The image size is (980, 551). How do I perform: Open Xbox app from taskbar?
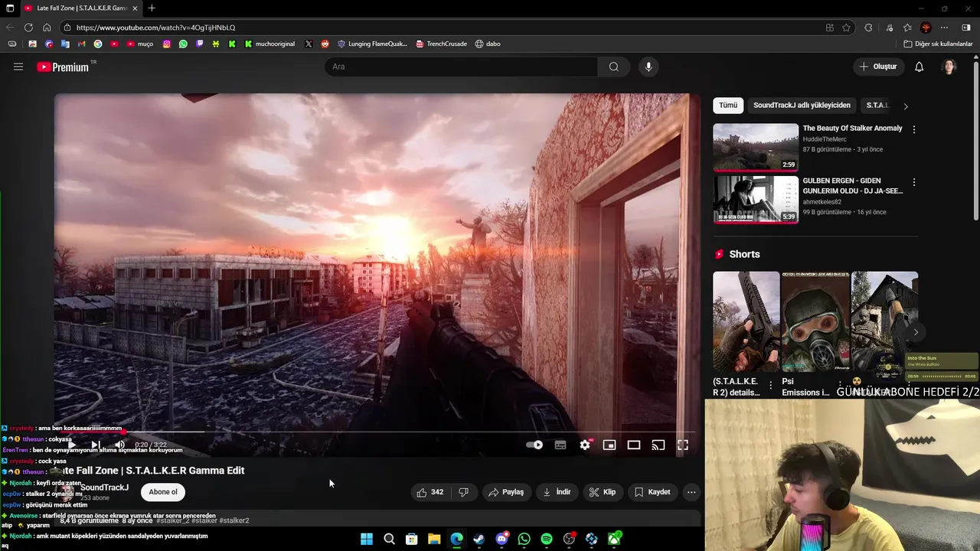[614, 540]
